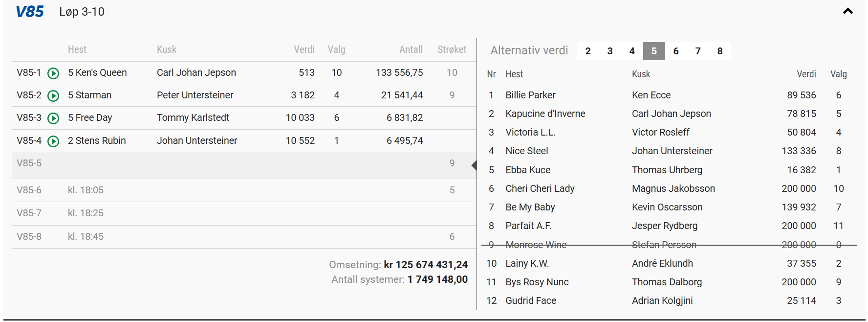This screenshot has width=868, height=322.
Task: Click horse Billie Parker in list
Action: pos(530,95)
